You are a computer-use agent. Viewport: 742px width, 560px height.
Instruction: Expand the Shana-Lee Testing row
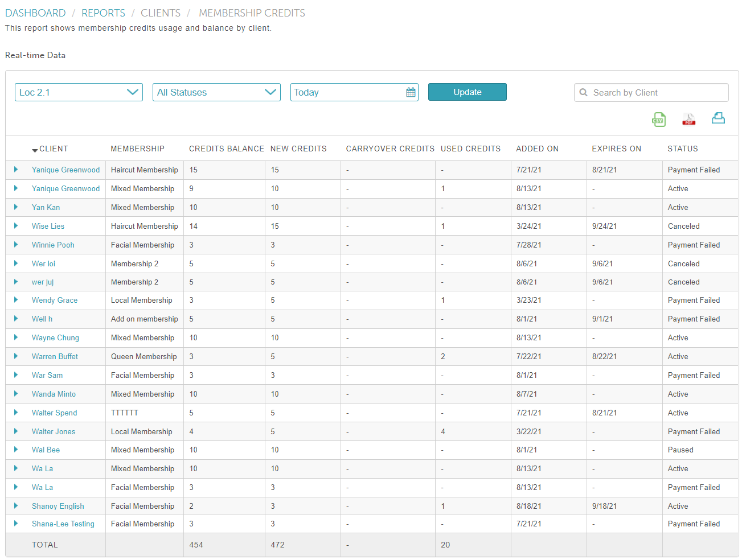pyautogui.click(x=16, y=524)
